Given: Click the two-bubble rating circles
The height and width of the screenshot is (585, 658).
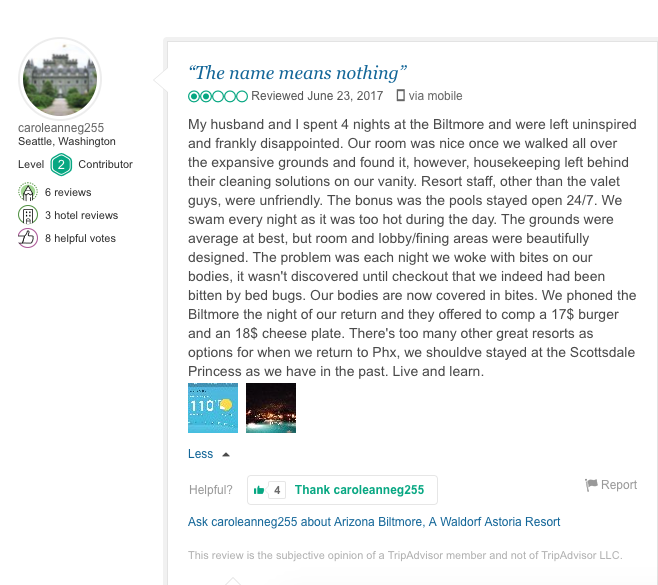Looking at the screenshot, I should point(217,96).
